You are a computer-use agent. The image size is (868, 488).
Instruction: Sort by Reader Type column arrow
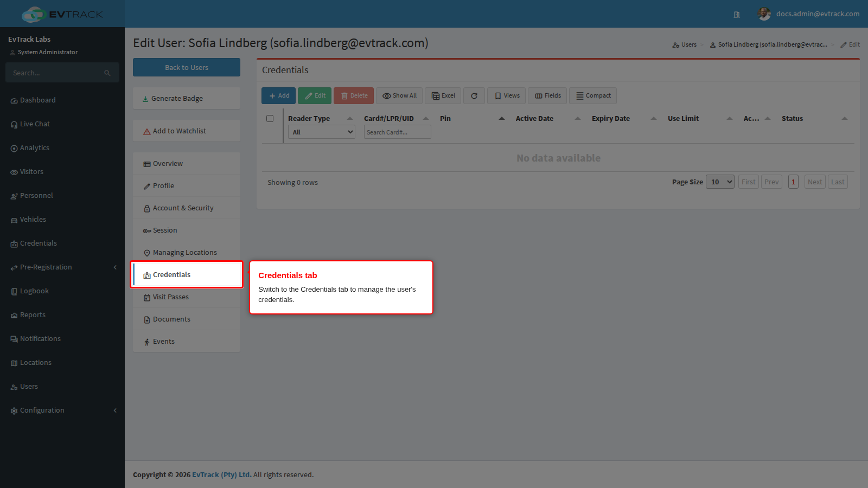(350, 118)
